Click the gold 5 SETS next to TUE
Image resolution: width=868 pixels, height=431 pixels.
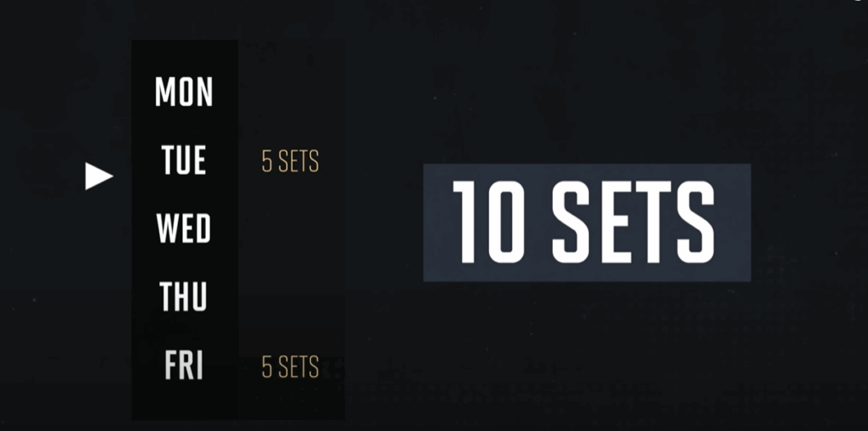click(x=290, y=161)
